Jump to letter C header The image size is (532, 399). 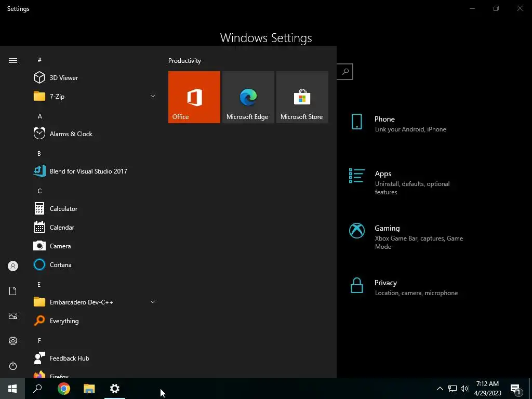39,191
